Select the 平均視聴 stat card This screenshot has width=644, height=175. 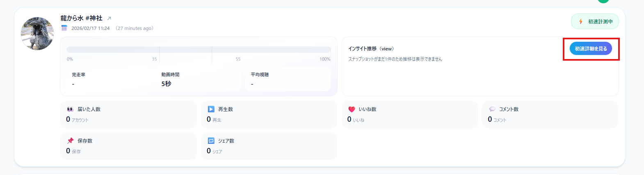(x=288, y=79)
